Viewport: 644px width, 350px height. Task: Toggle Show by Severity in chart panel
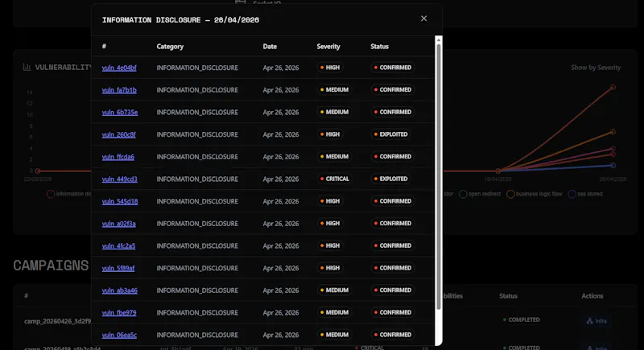click(x=596, y=68)
